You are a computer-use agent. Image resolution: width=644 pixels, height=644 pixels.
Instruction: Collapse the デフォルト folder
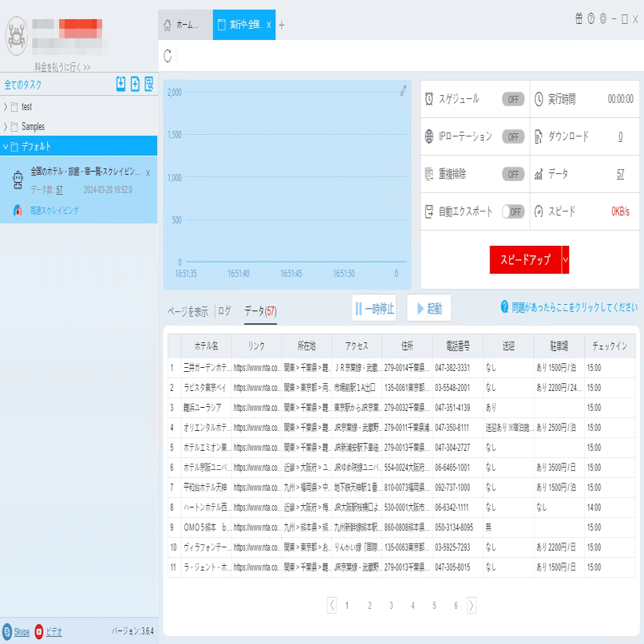point(6,146)
